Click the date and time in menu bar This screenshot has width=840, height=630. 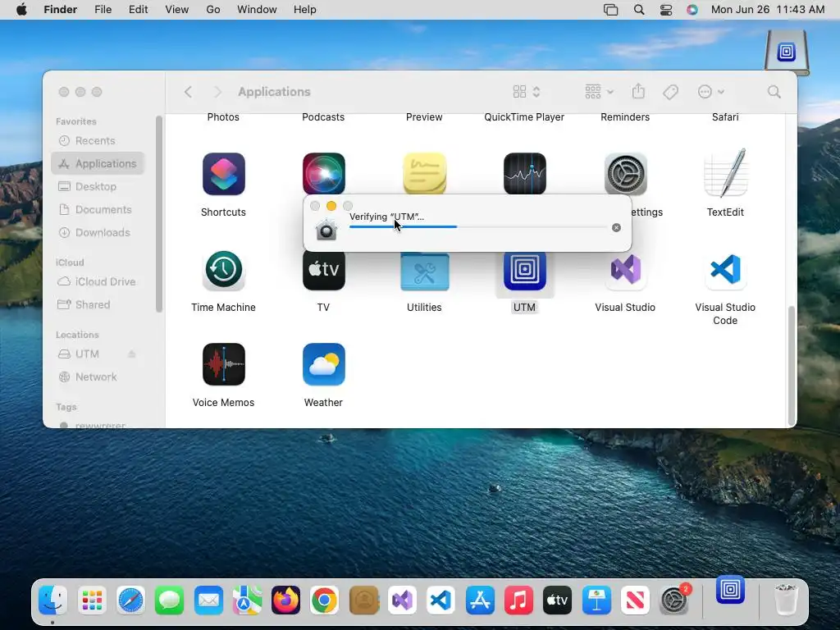768,10
